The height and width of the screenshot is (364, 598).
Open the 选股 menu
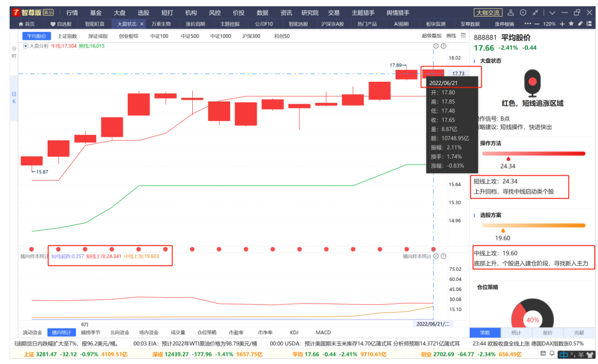[143, 13]
